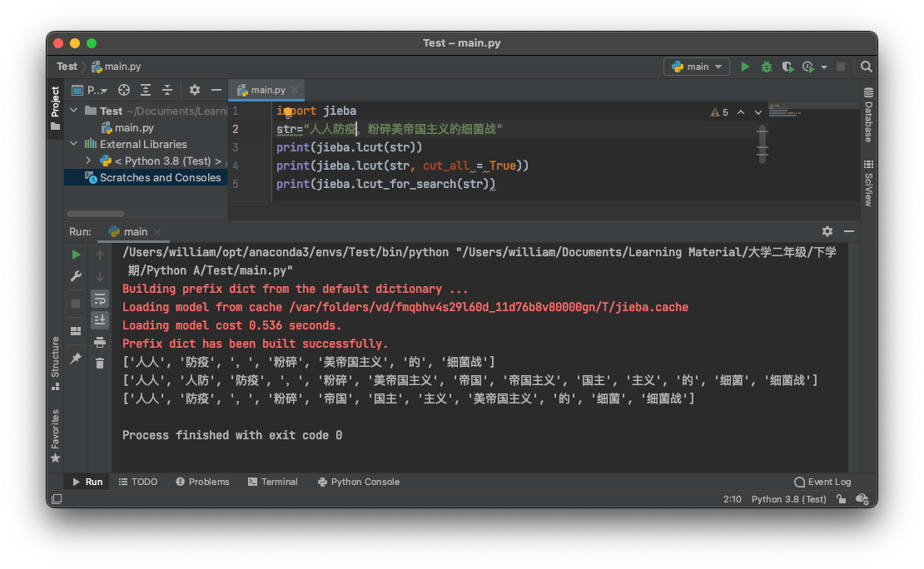Image resolution: width=924 pixels, height=569 pixels.
Task: Collapse all in the Project tool window
Action: click(167, 90)
